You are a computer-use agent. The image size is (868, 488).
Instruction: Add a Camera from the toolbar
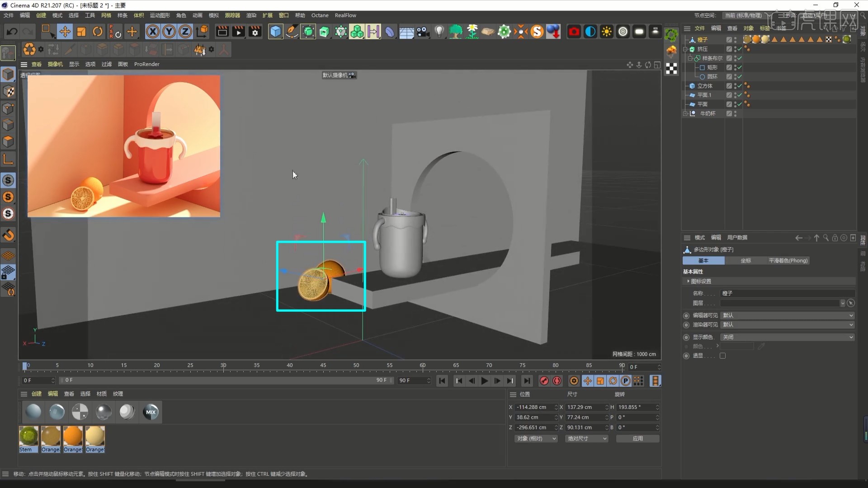point(423,31)
